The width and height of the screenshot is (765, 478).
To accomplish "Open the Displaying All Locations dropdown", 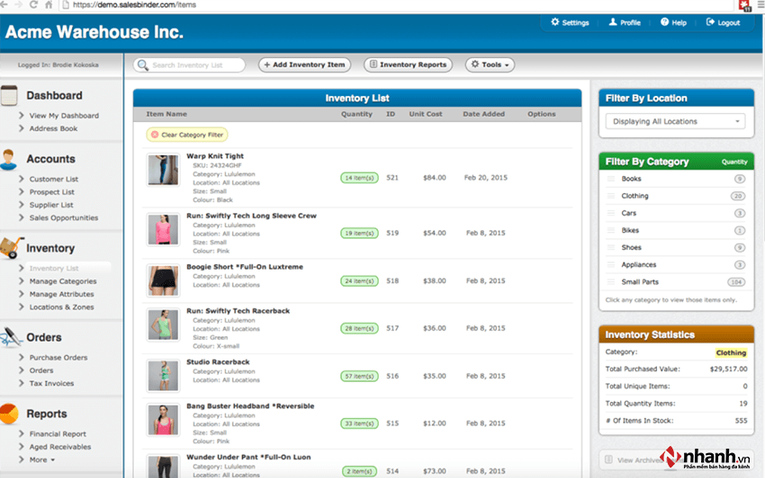I will 676,121.
